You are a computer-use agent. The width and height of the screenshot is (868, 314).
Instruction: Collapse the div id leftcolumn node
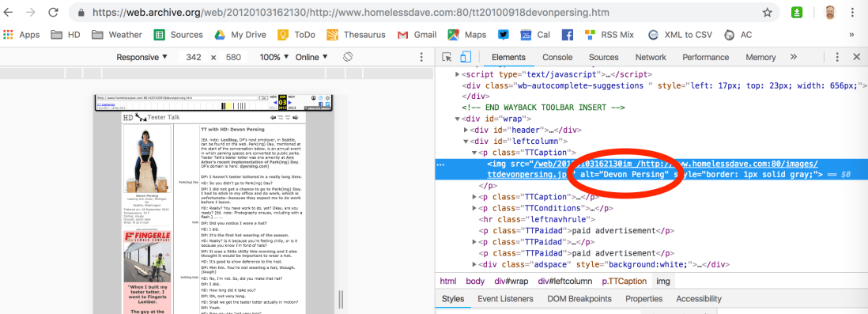coord(466,142)
